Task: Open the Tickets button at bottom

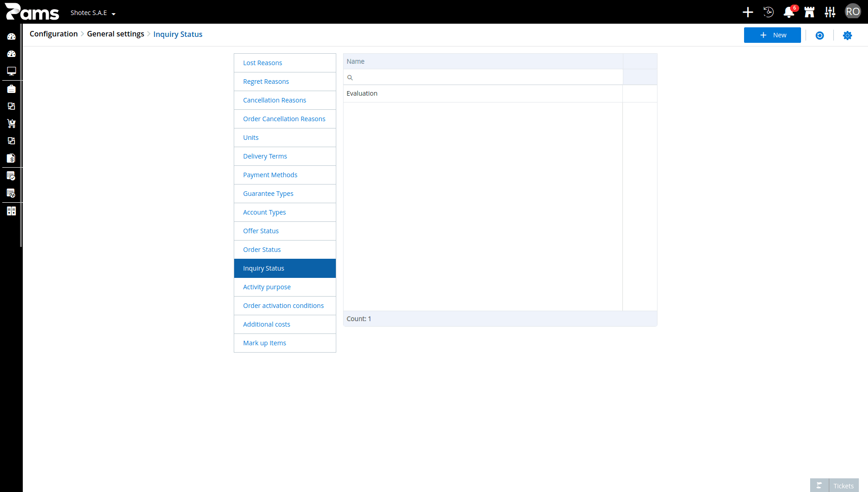Action: [834, 485]
